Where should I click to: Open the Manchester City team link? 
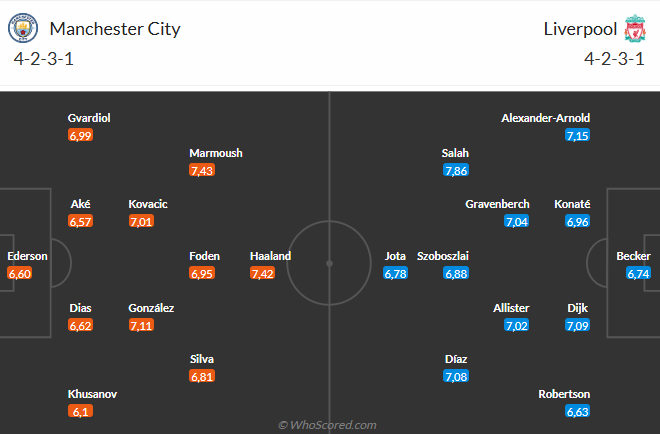(115, 29)
